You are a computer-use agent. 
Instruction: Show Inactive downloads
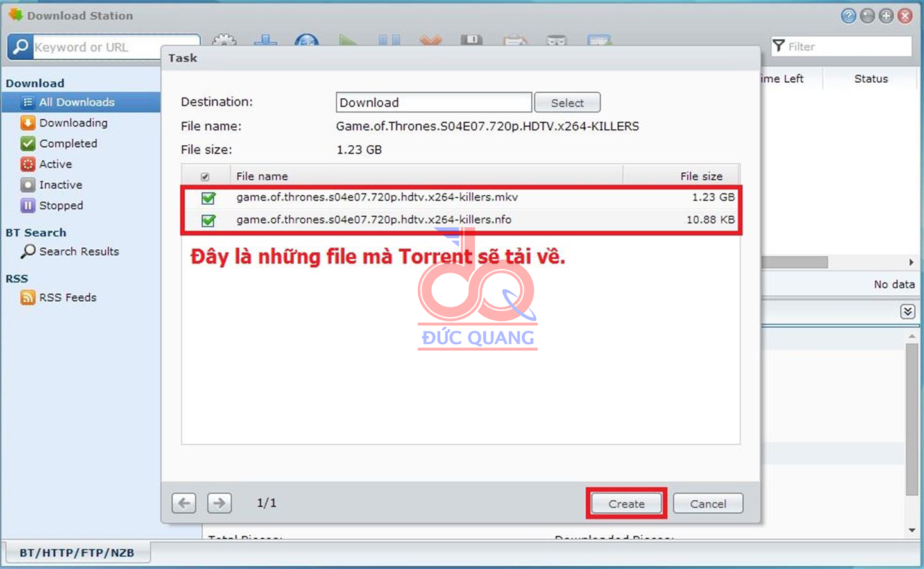click(x=60, y=185)
